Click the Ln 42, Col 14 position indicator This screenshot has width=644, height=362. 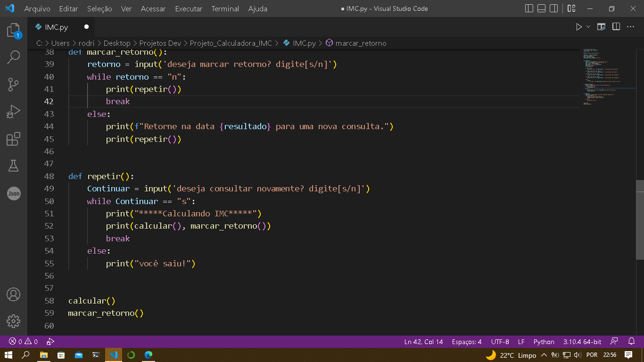tap(423, 342)
